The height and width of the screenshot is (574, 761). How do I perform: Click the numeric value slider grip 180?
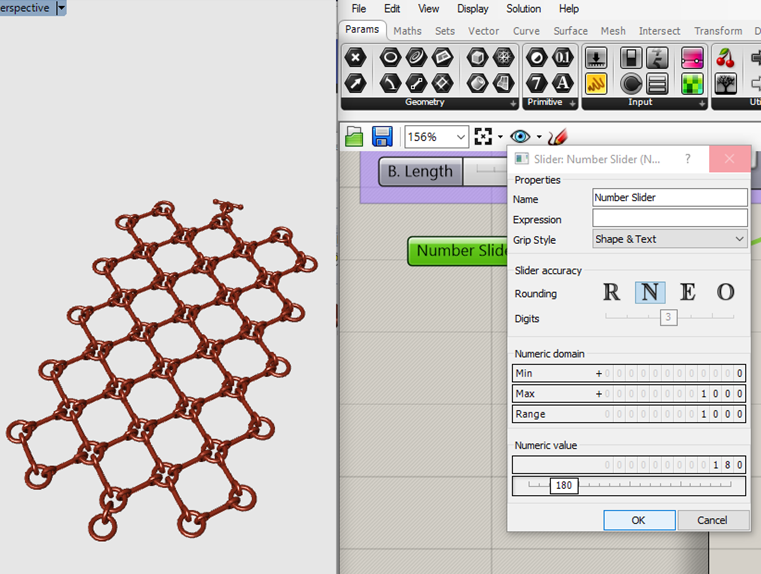564,485
